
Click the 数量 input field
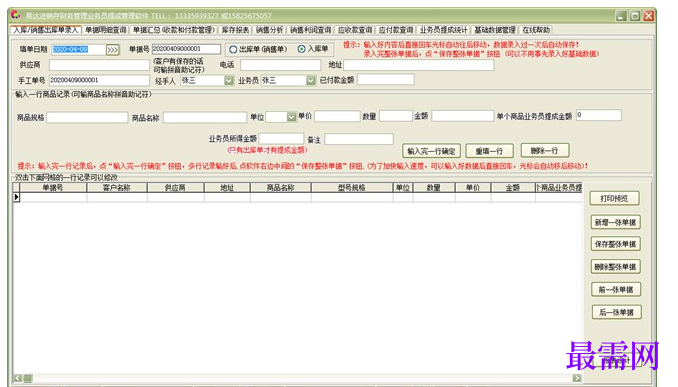396,116
